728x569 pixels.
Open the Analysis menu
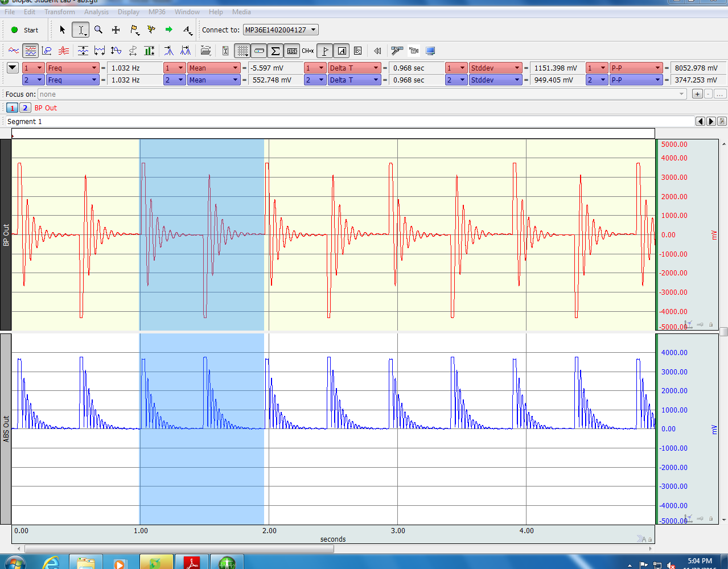pyautogui.click(x=96, y=11)
